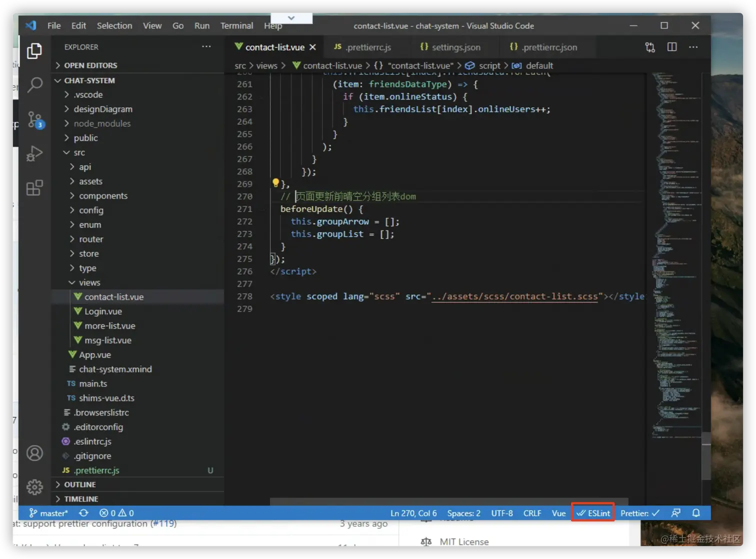
Task: Click the editor horizontal scrollbar
Action: point(449,501)
